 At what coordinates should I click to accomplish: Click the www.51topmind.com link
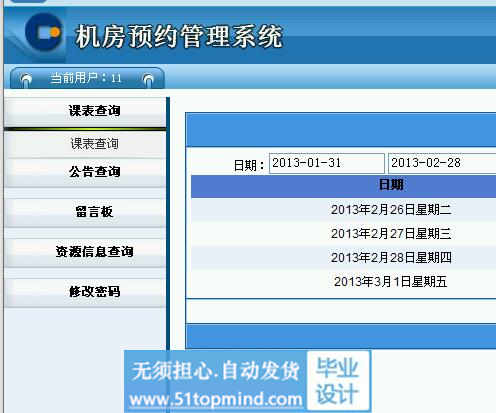[216, 399]
